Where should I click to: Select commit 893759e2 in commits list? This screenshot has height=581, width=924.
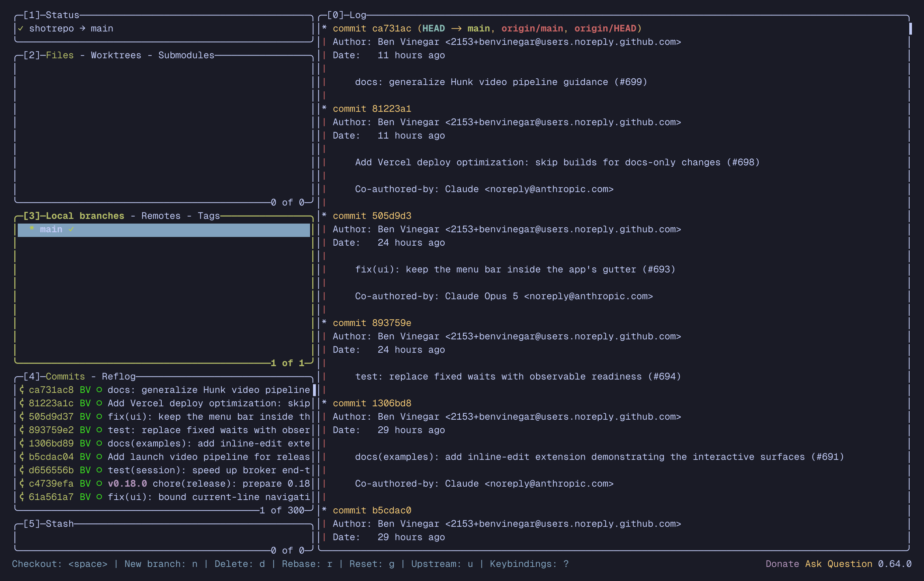point(164,430)
